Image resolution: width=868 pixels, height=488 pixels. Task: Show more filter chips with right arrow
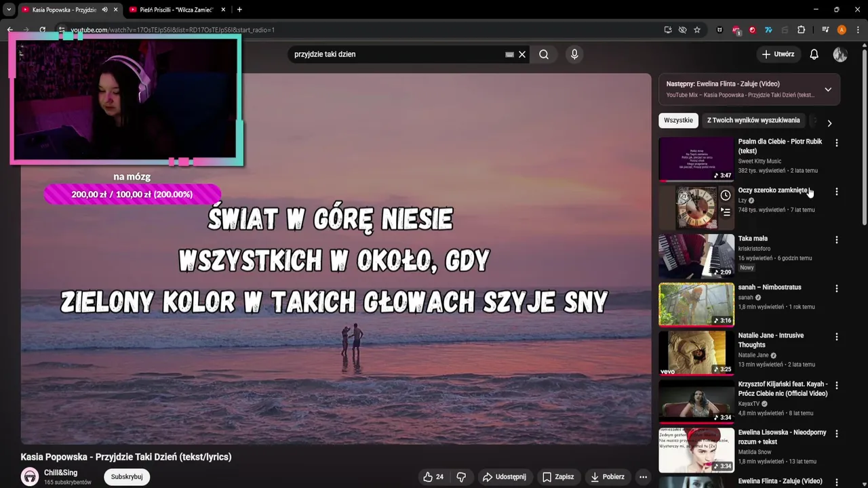tap(829, 123)
